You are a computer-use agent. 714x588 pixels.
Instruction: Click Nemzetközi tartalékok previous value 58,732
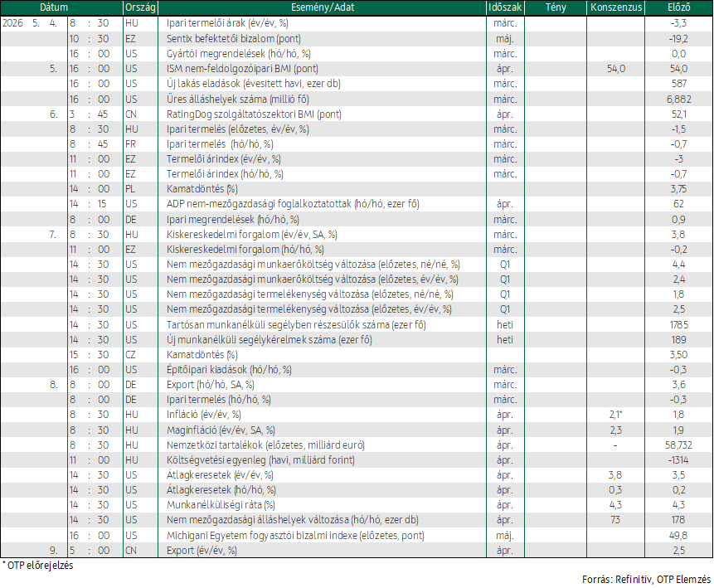point(678,445)
